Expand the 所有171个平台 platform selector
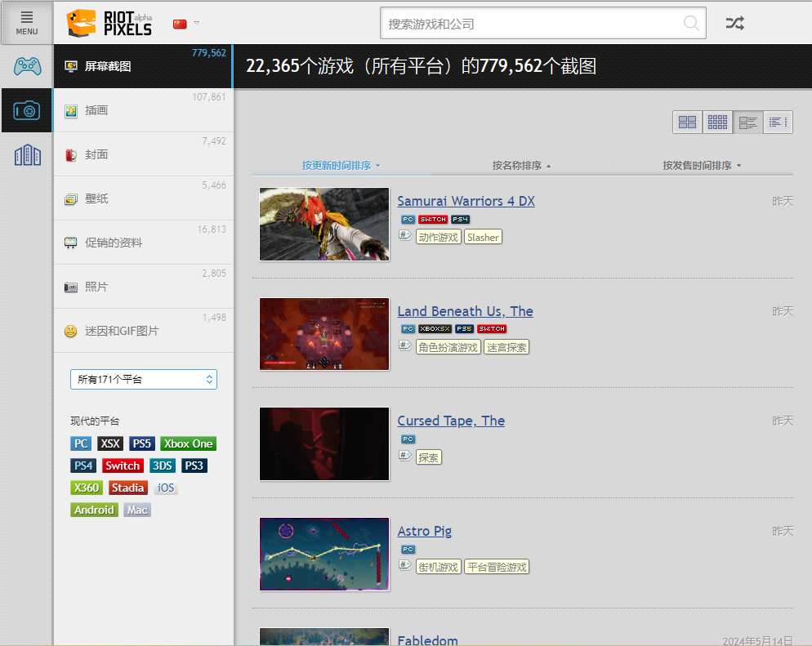The height and width of the screenshot is (646, 812). (144, 379)
